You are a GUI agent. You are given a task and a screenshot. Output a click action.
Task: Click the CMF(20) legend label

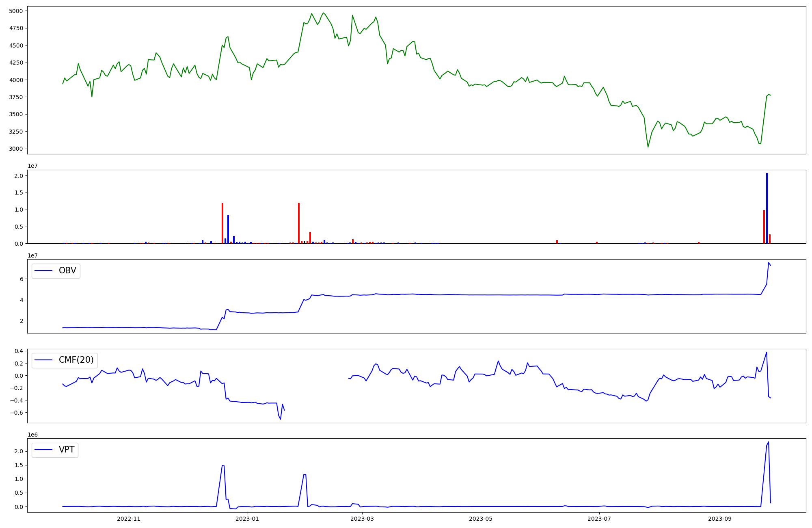[76, 360]
